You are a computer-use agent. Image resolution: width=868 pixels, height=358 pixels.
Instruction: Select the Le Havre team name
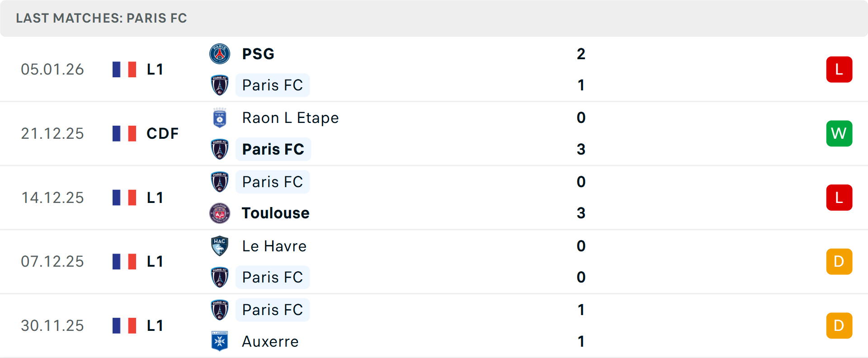(x=274, y=246)
